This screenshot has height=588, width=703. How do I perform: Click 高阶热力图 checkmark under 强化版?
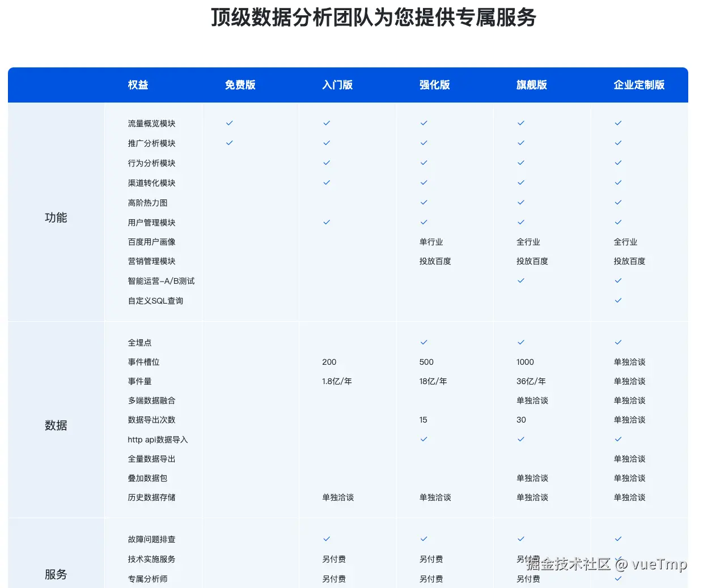pyautogui.click(x=424, y=202)
